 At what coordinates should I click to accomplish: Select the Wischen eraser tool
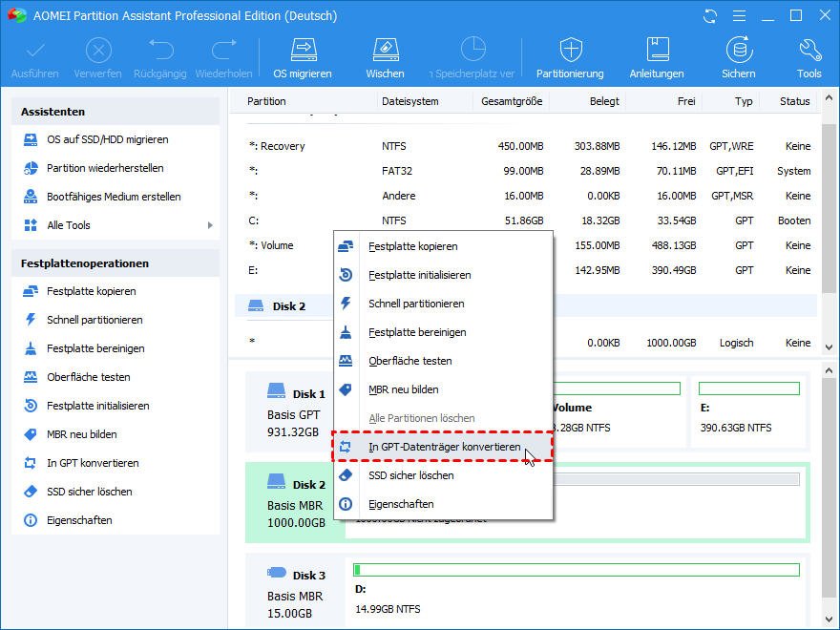(384, 58)
